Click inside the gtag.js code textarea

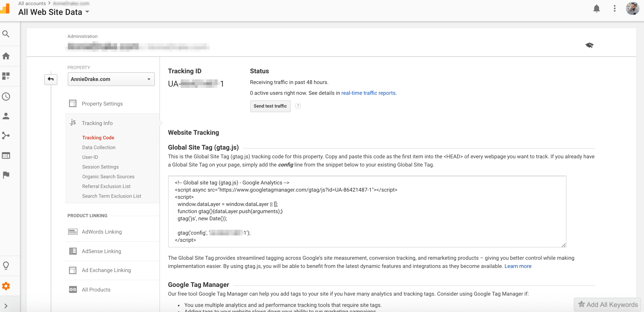pos(367,211)
